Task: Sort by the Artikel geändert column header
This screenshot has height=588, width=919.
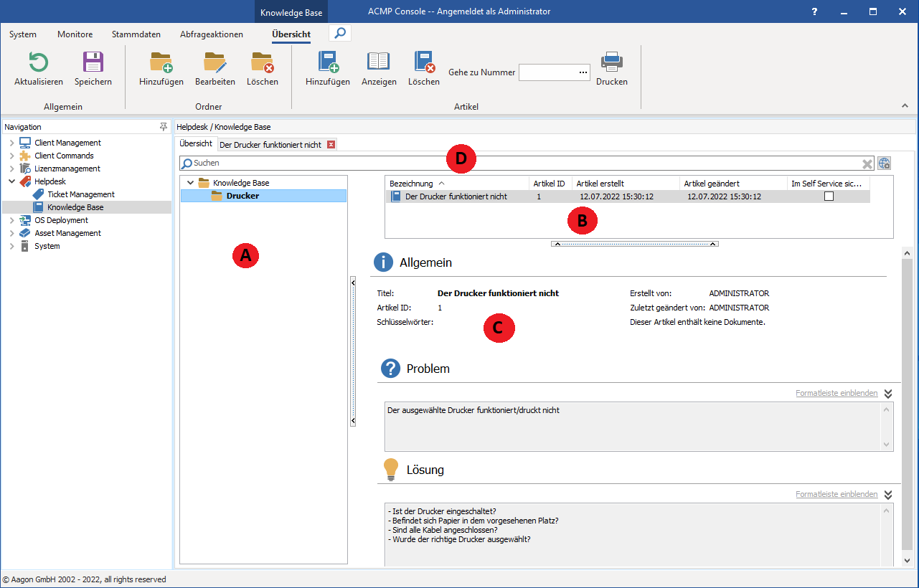Action: [733, 184]
